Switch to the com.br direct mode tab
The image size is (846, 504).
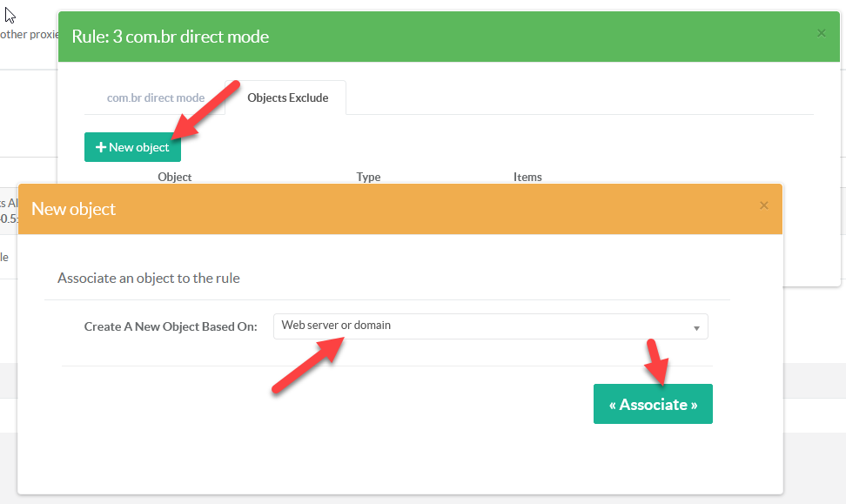(155, 97)
